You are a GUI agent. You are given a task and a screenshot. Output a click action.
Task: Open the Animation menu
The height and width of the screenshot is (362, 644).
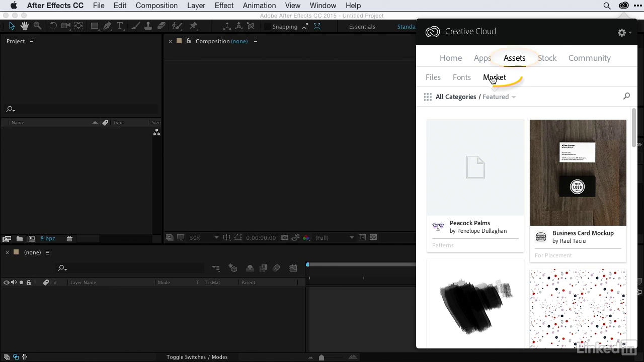[x=259, y=6]
